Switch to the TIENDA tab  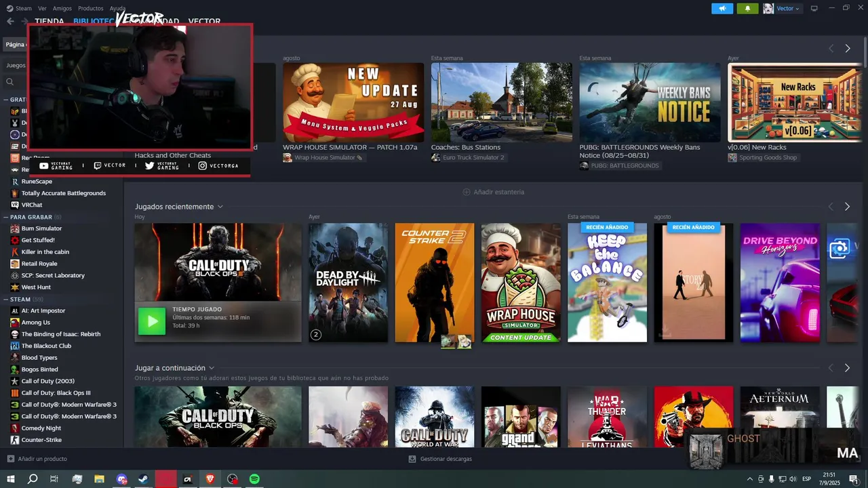point(49,21)
